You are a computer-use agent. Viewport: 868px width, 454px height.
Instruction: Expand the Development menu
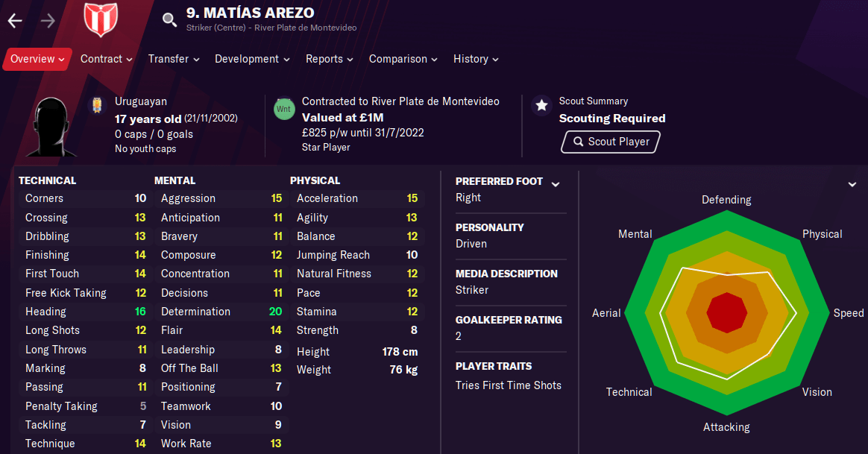pyautogui.click(x=252, y=59)
